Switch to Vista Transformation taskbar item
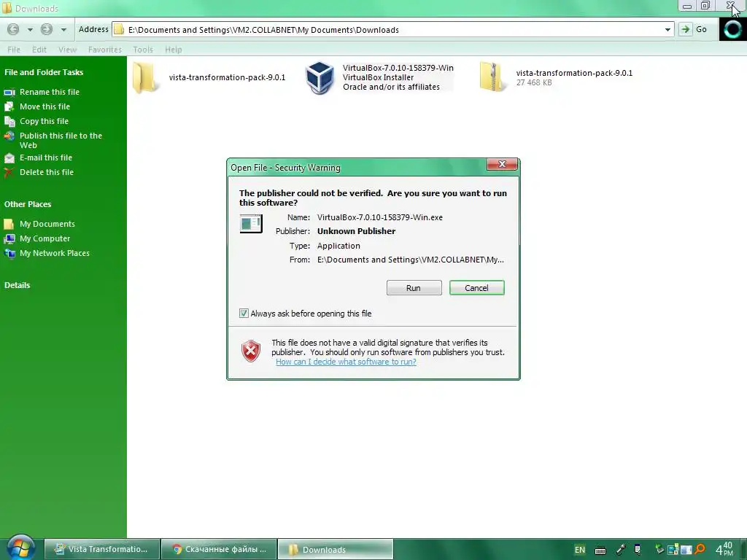 (x=102, y=549)
